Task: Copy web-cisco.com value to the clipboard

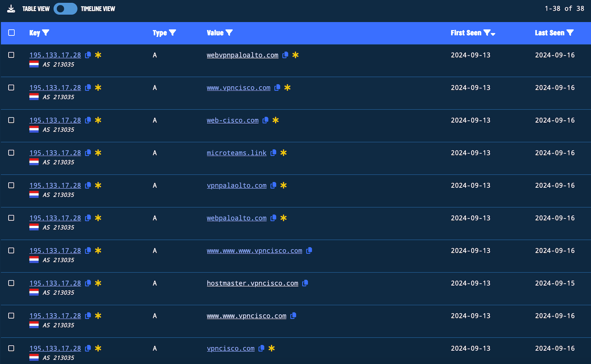Action: 265,120
